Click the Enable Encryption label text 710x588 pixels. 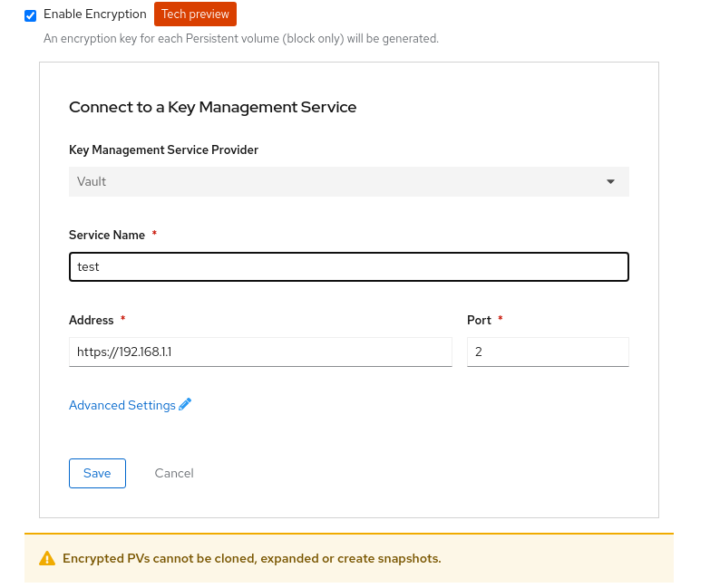[x=95, y=14]
